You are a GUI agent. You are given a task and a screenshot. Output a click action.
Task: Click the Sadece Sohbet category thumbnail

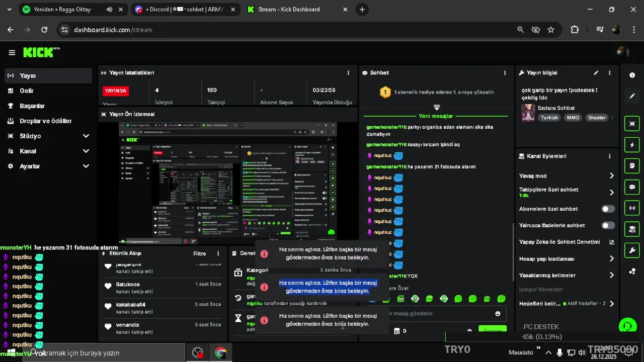[528, 113]
